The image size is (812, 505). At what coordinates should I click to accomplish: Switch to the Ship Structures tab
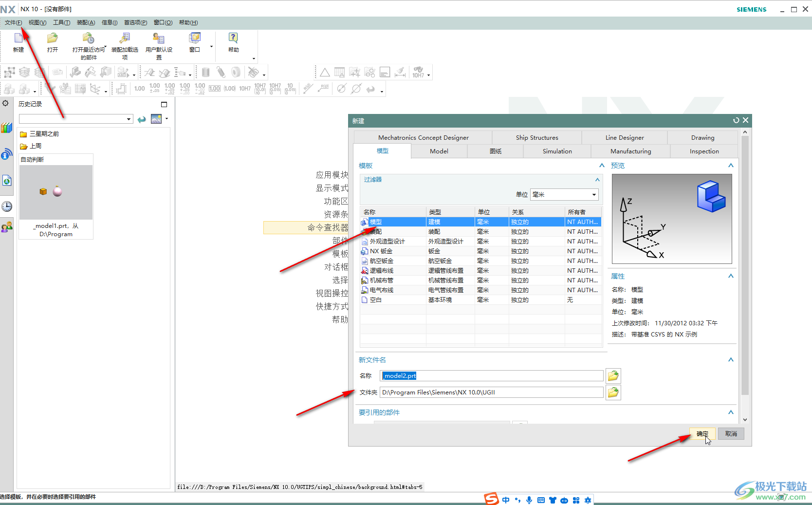click(537, 138)
